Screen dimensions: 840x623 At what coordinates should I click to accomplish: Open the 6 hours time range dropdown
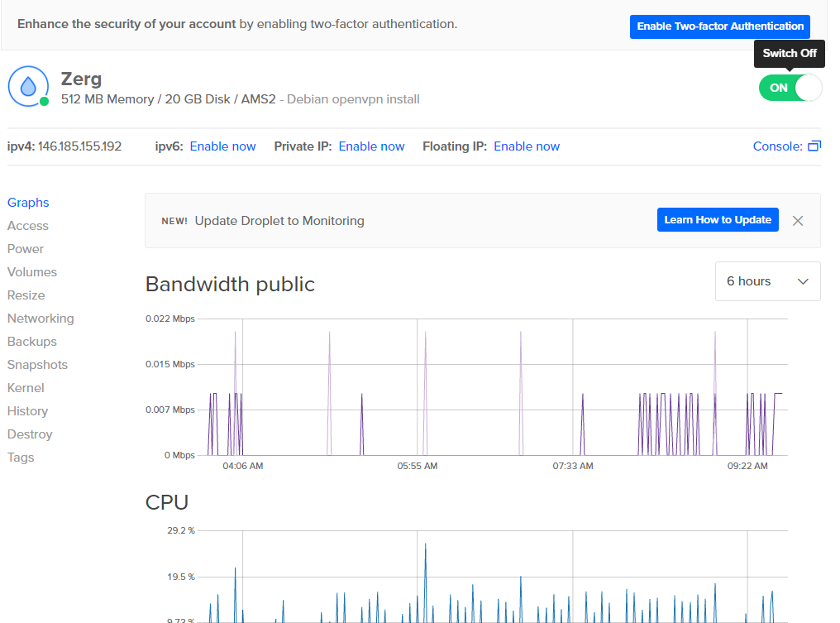pyautogui.click(x=768, y=281)
